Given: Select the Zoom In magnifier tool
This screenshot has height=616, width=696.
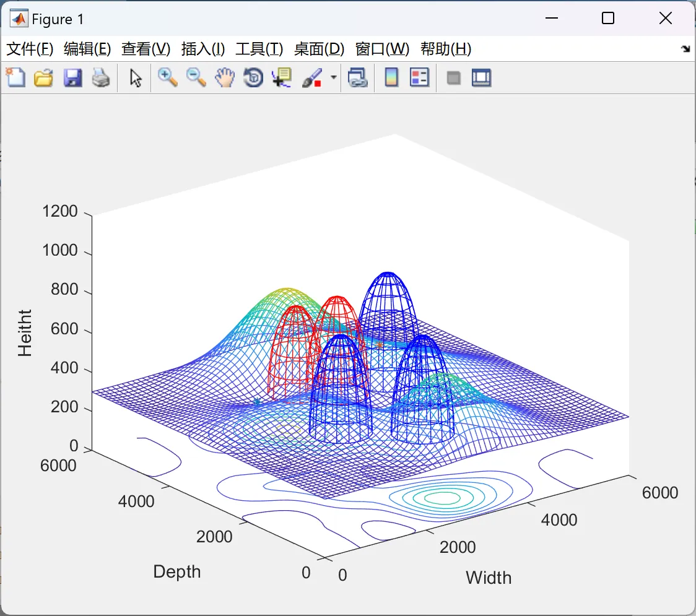Looking at the screenshot, I should (167, 78).
